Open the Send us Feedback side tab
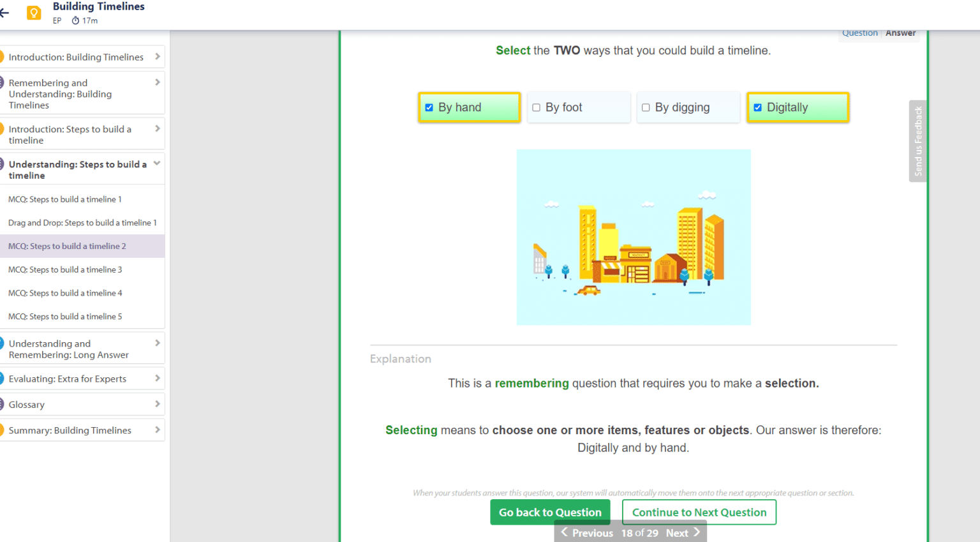Screen dimensions: 980x542 pyautogui.click(x=917, y=141)
